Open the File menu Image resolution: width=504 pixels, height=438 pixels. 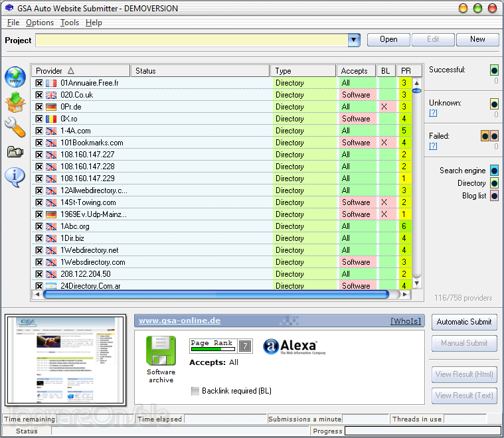[x=13, y=23]
